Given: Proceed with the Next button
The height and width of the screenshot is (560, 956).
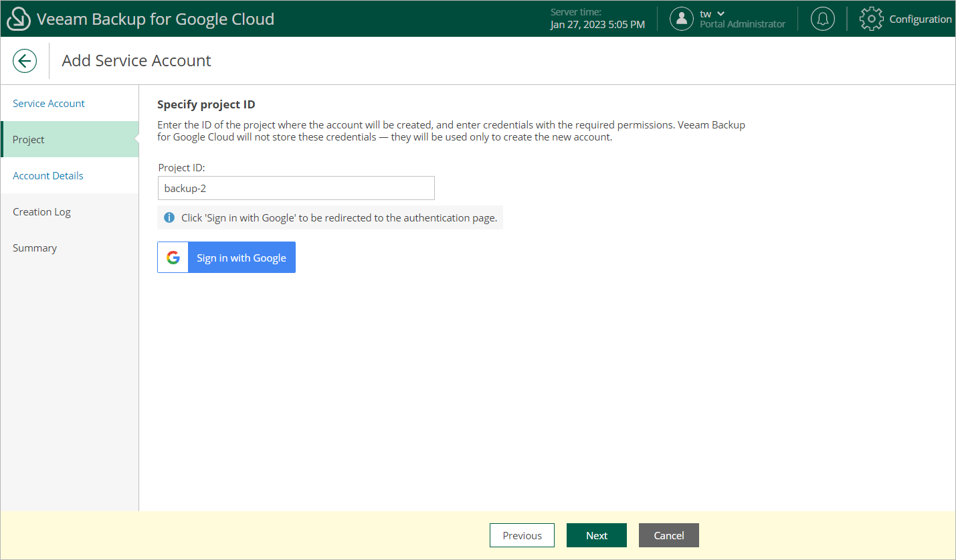Looking at the screenshot, I should tap(596, 535).
